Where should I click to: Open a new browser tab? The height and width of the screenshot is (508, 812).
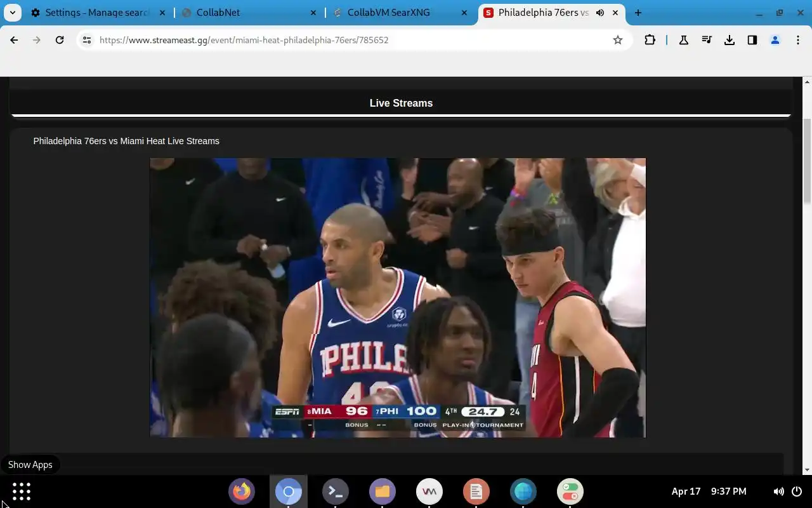click(638, 13)
